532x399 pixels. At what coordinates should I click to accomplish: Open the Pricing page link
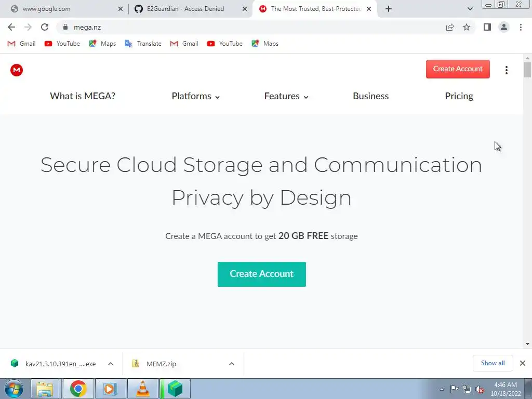pyautogui.click(x=459, y=96)
